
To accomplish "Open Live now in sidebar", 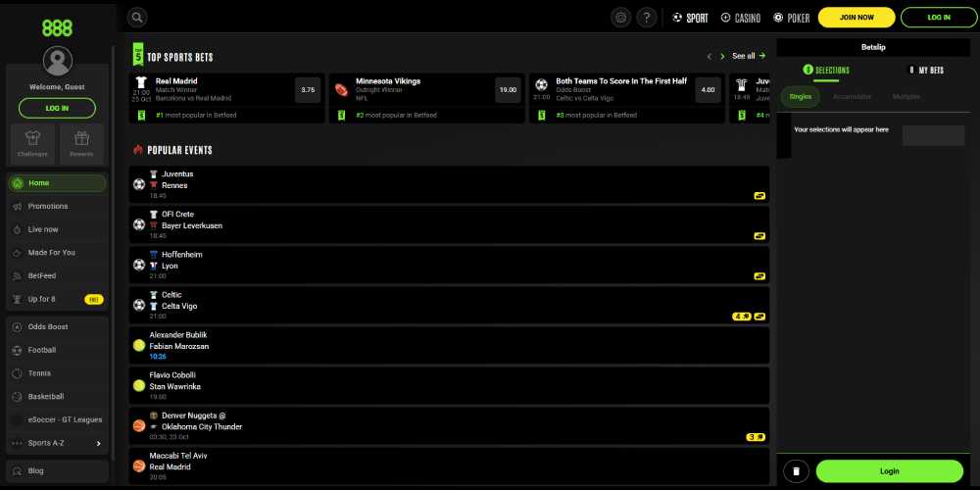I will [57, 229].
